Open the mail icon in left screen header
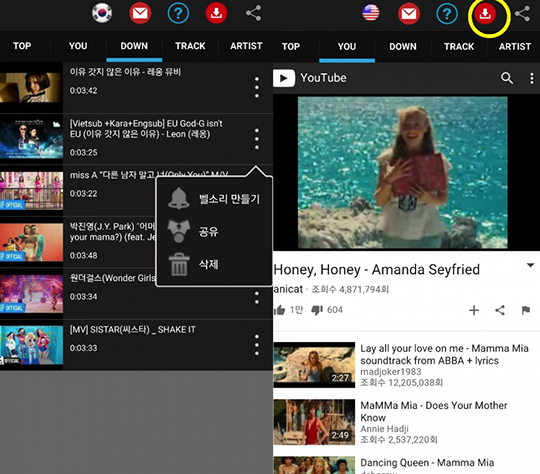Screen dimensions: 540x474 coord(140,13)
